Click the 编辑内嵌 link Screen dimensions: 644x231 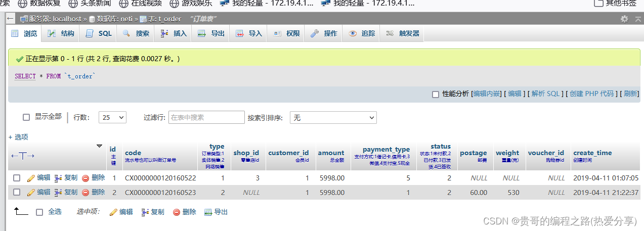pyautogui.click(x=487, y=94)
